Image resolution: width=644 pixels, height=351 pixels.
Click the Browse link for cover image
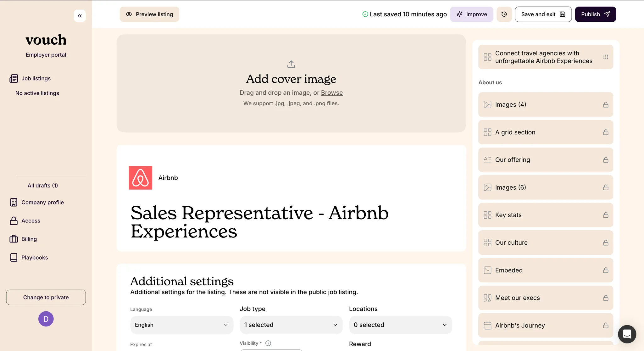(332, 93)
